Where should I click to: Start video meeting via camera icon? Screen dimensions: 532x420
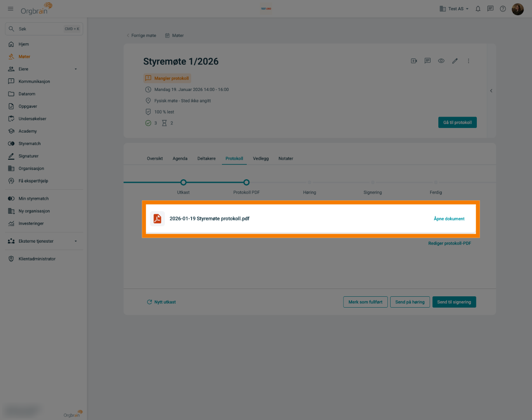tap(414, 61)
